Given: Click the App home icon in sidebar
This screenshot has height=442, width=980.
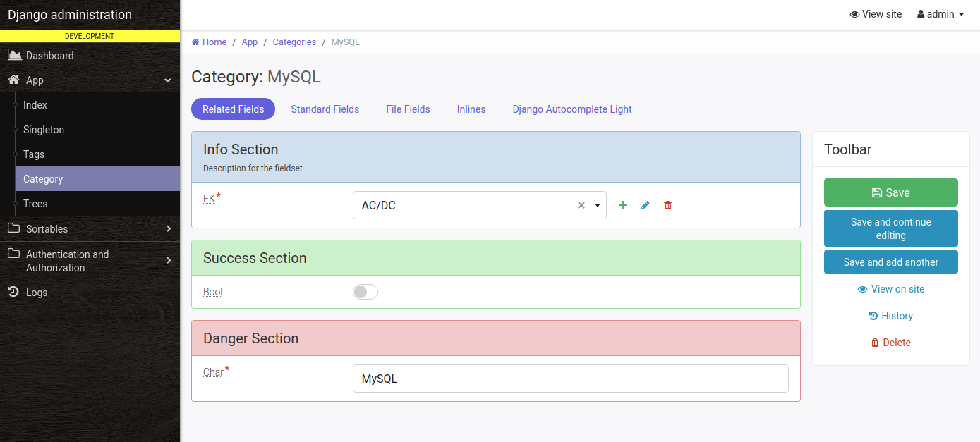Looking at the screenshot, I should 13,80.
